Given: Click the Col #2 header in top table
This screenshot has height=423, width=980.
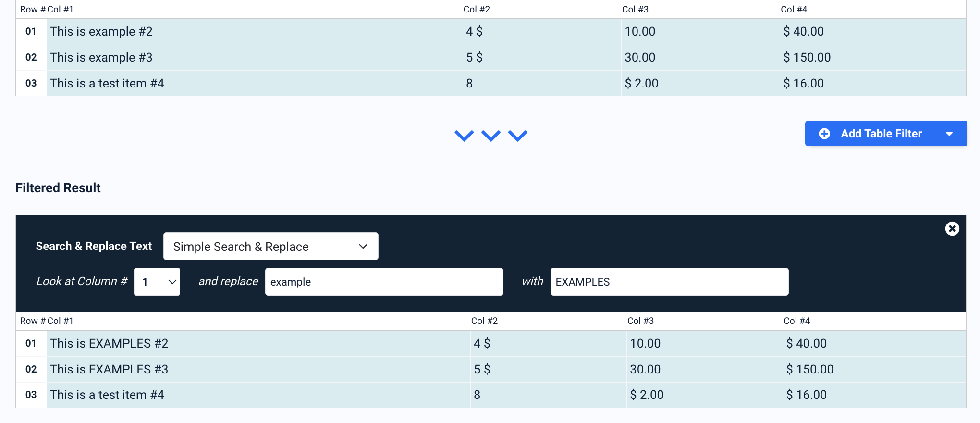Looking at the screenshot, I should [x=477, y=10].
